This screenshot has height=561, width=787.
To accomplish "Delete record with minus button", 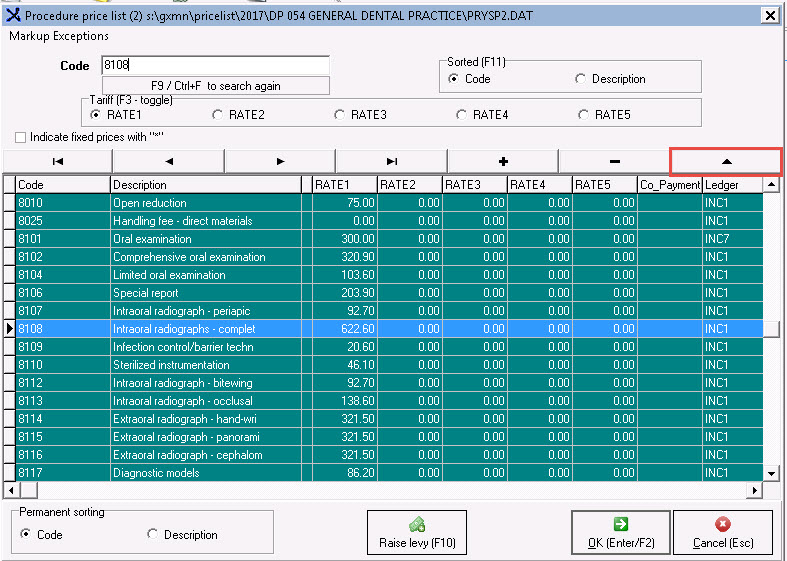I will (x=613, y=161).
